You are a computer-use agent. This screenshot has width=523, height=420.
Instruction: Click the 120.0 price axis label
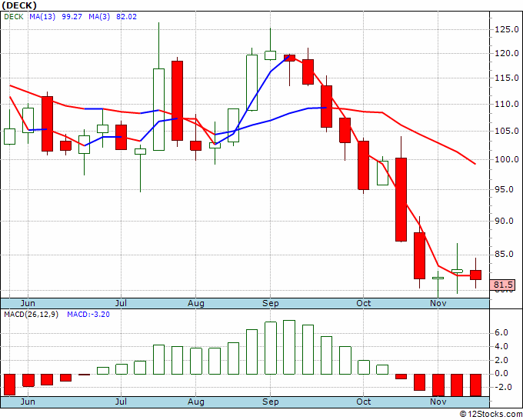[507, 53]
